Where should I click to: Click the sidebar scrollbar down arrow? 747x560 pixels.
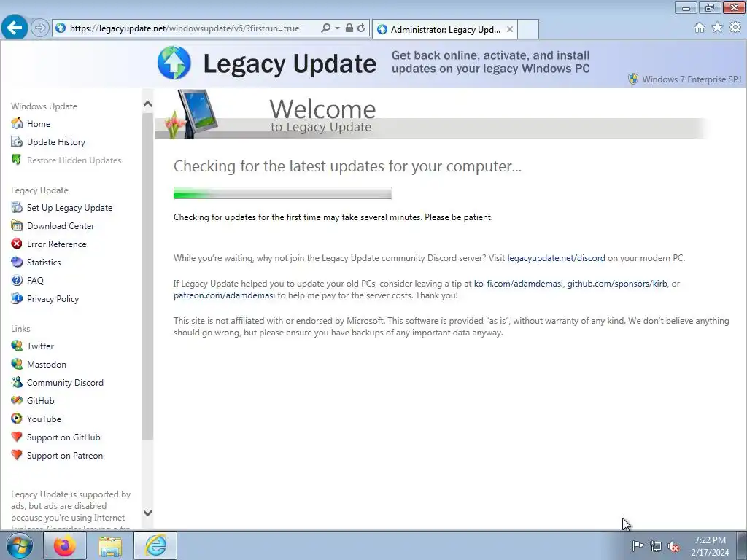(147, 513)
